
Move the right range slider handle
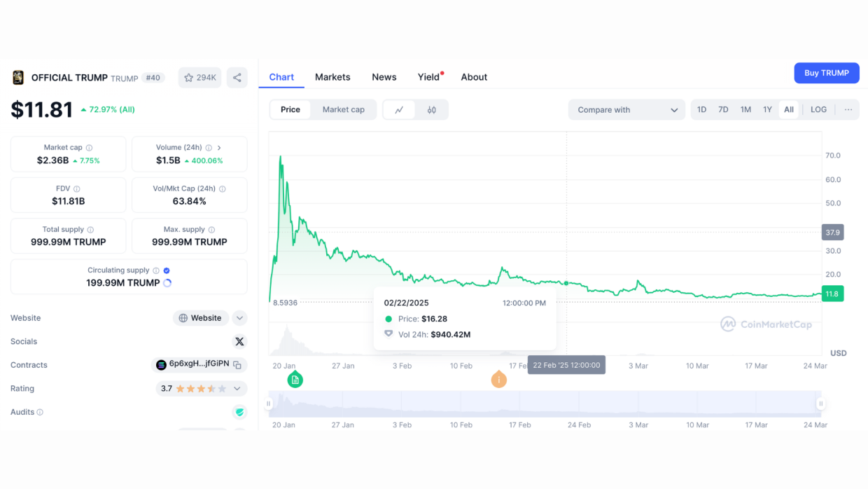(x=821, y=404)
